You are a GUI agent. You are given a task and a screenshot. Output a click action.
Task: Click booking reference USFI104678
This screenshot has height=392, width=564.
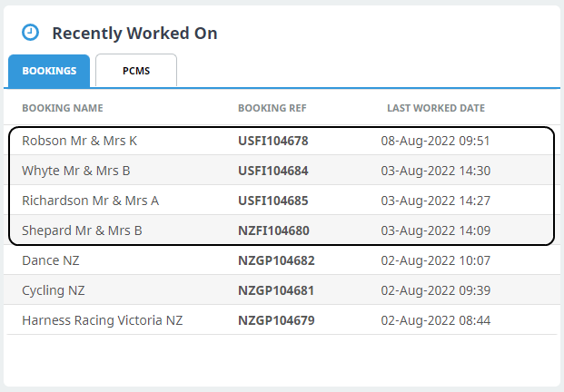tap(273, 141)
